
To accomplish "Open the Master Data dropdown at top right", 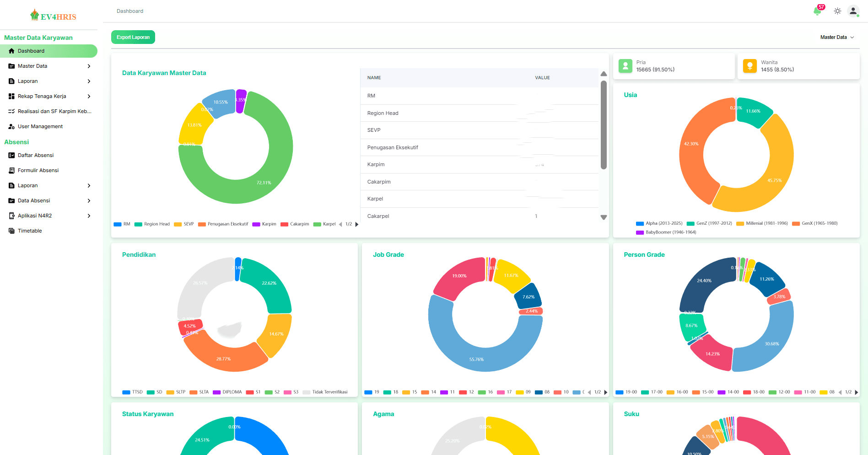I will point(837,37).
